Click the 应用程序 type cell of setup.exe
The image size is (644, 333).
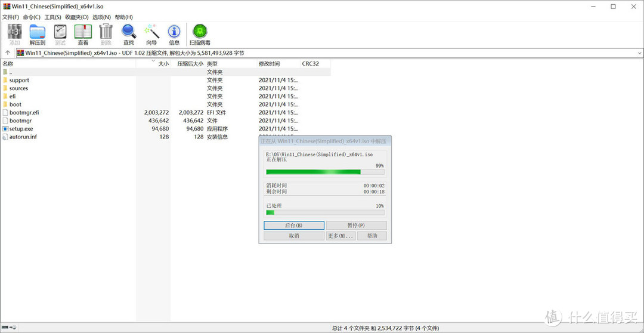[x=217, y=129]
